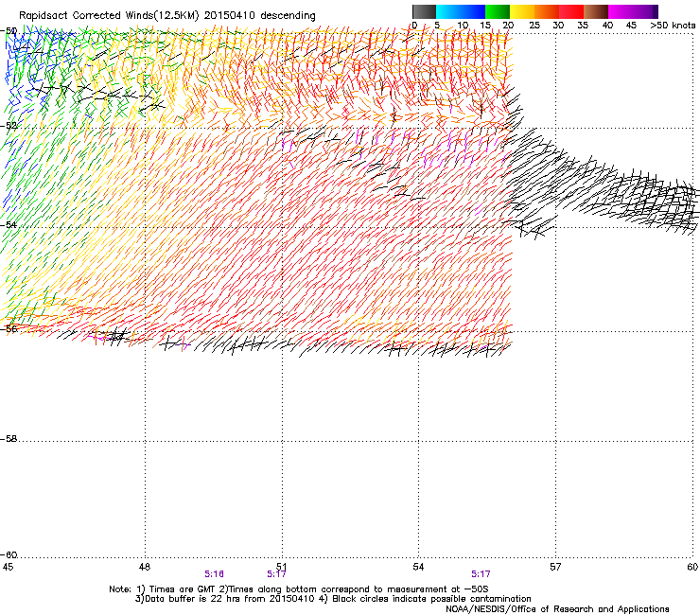
Task: Click the cyan segment of the speed legend
Action: [x=448, y=11]
